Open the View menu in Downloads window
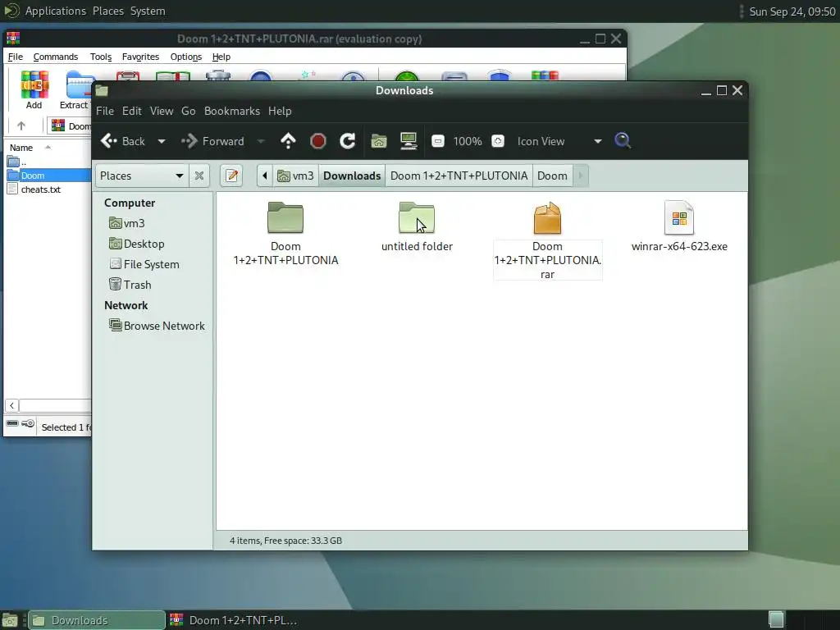 (x=162, y=111)
